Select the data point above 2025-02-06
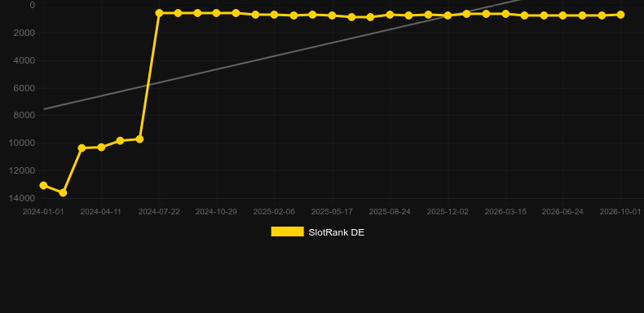Screen dimensions: 644x313 click(x=275, y=15)
